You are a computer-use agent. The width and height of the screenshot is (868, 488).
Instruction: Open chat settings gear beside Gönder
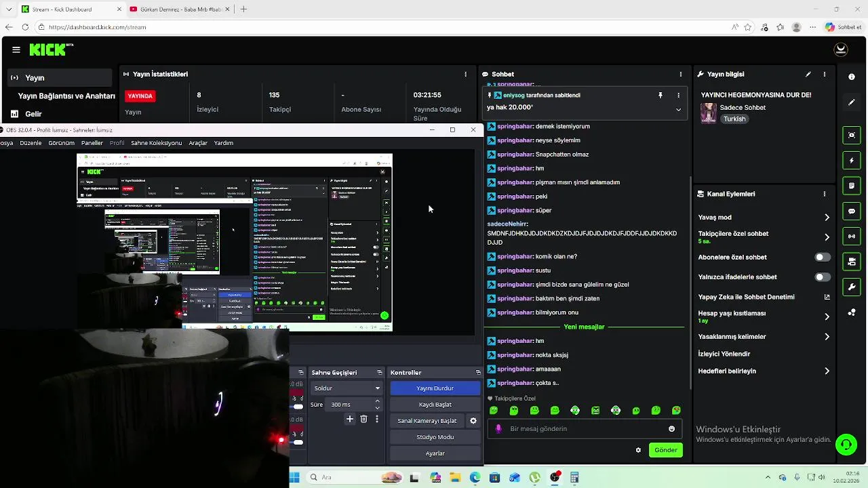click(638, 450)
